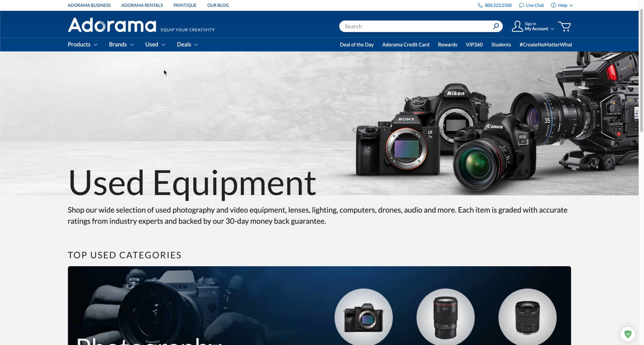Click the Adorama logo

point(112,25)
